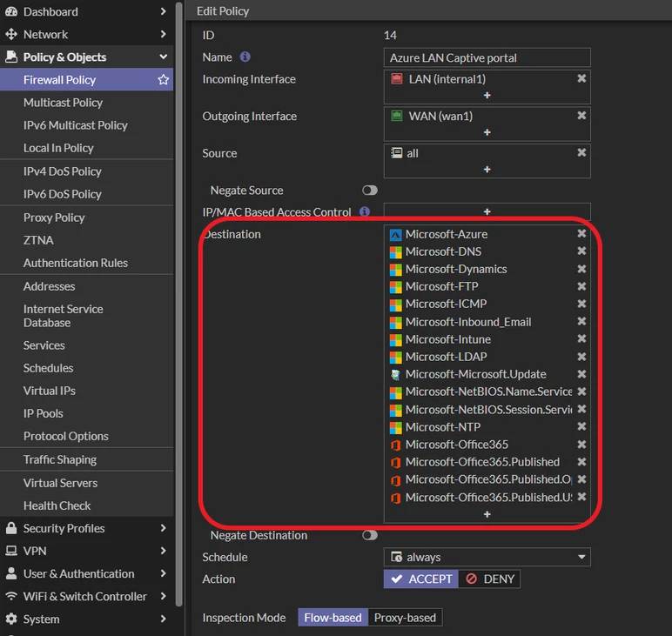Image resolution: width=672 pixels, height=636 pixels.
Task: Remove Microsoft-Inbound_Email from destination
Action: point(581,321)
